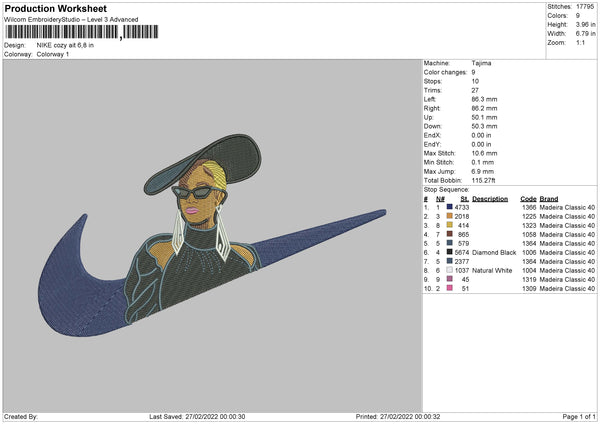Image resolution: width=600 pixels, height=424 pixels.
Task: Click the 'Color changes:' label
Action: click(x=445, y=72)
